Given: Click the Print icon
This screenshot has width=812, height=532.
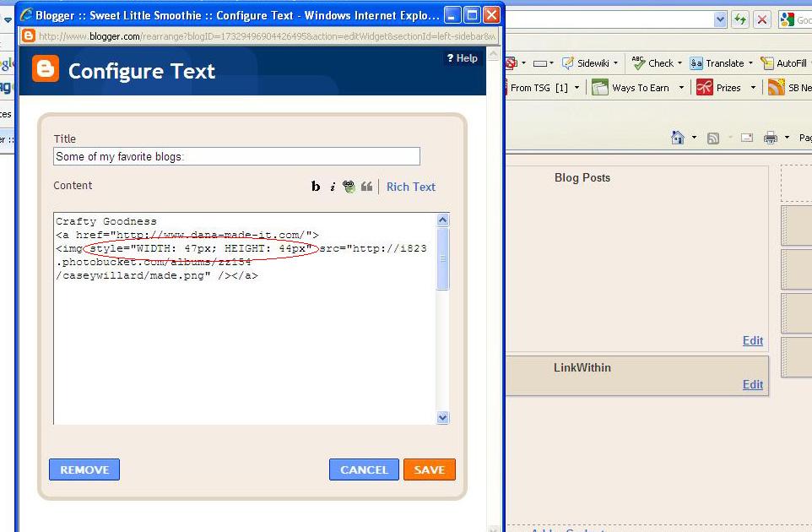Looking at the screenshot, I should coord(771,138).
